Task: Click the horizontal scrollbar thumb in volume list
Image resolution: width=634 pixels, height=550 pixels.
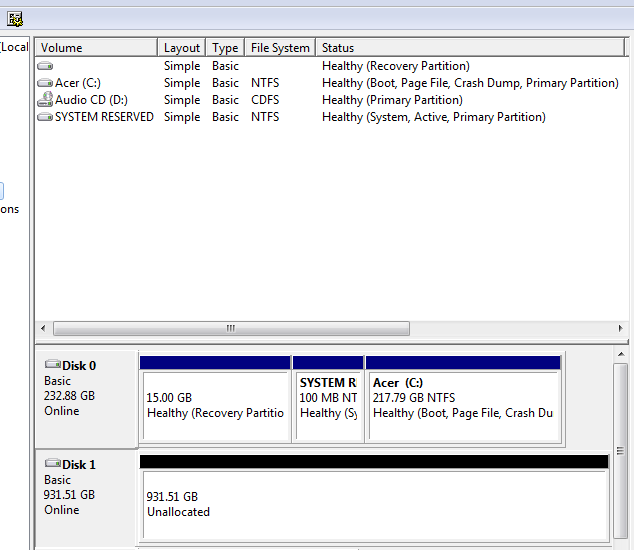Action: point(231,328)
